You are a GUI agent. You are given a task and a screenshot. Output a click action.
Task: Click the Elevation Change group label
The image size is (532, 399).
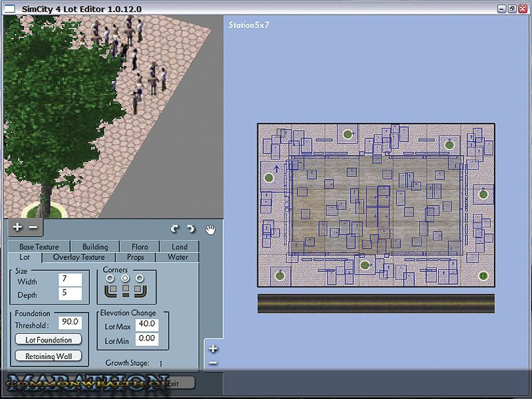click(x=128, y=313)
